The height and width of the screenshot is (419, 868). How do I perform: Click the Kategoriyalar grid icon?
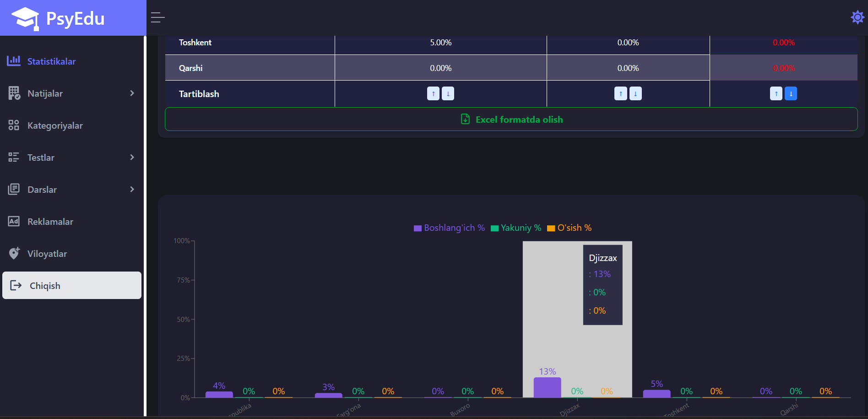tap(14, 125)
